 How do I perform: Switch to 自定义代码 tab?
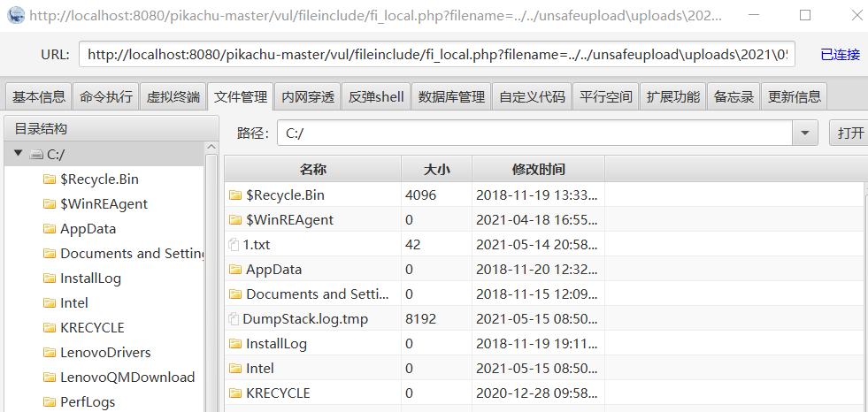click(x=532, y=96)
